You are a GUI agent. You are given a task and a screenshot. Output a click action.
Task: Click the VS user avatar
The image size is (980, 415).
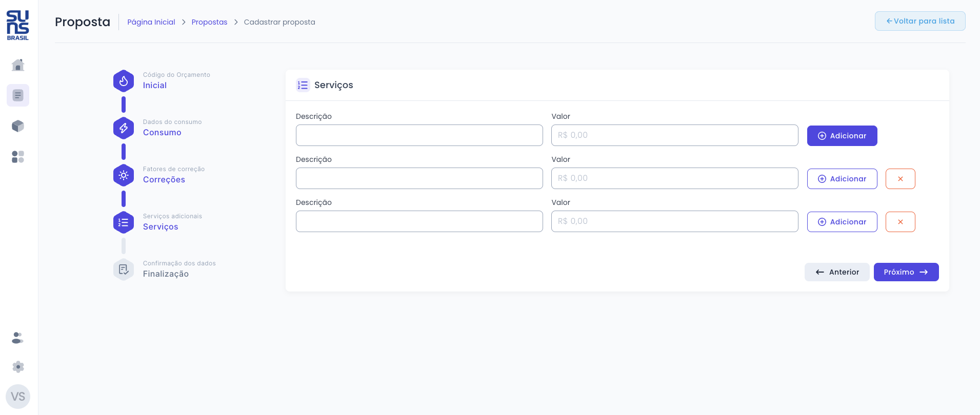click(18, 397)
